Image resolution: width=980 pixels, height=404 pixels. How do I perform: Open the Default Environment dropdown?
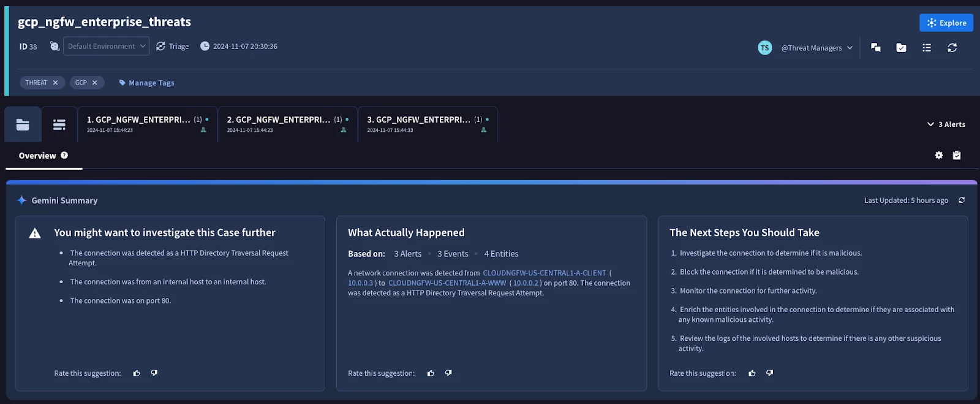point(106,46)
